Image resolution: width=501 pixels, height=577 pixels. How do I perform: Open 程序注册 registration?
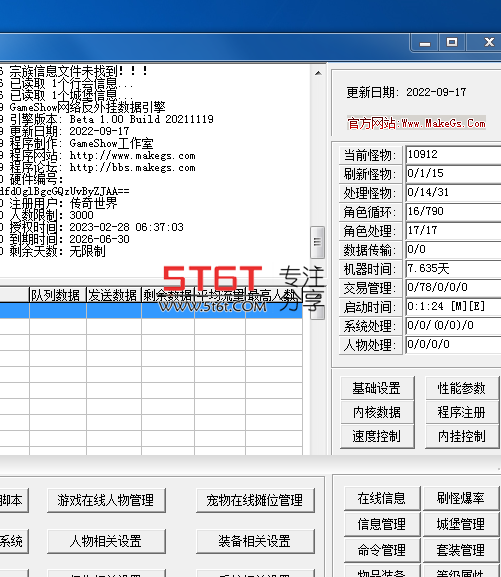[x=462, y=412]
